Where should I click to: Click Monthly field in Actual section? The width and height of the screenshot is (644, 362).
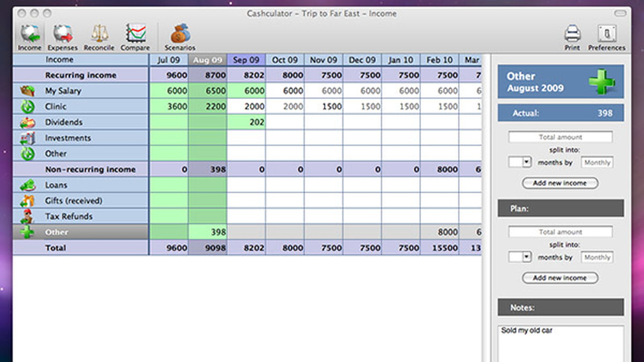(x=597, y=162)
